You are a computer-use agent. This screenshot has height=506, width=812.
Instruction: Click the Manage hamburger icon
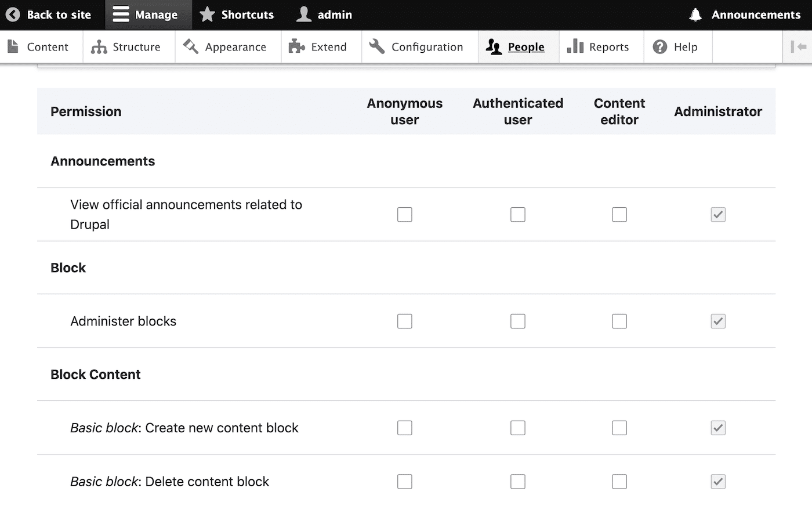click(121, 15)
